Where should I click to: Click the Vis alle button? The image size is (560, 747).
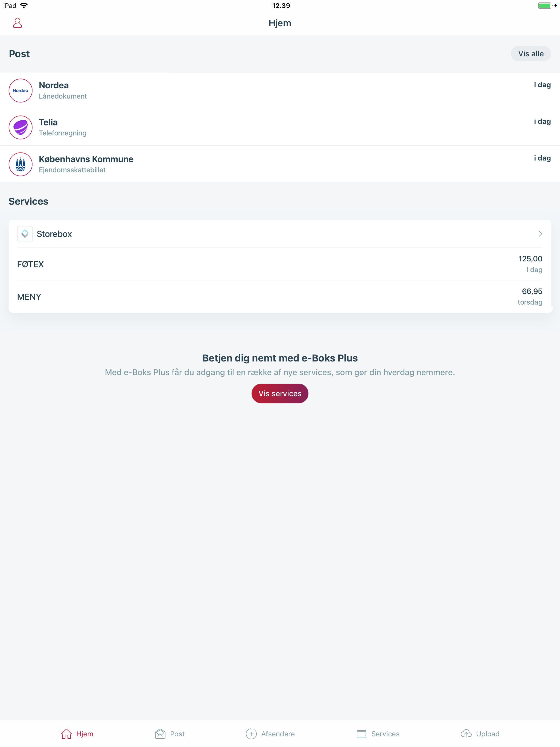[531, 53]
